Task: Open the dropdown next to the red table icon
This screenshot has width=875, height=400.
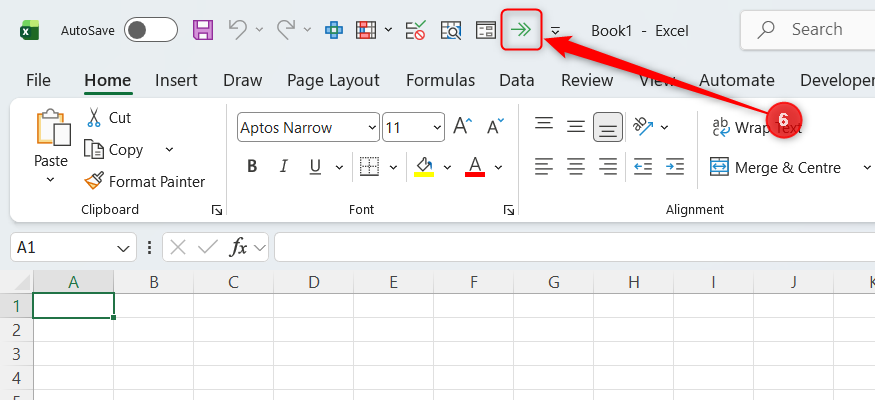Action: pos(388,30)
